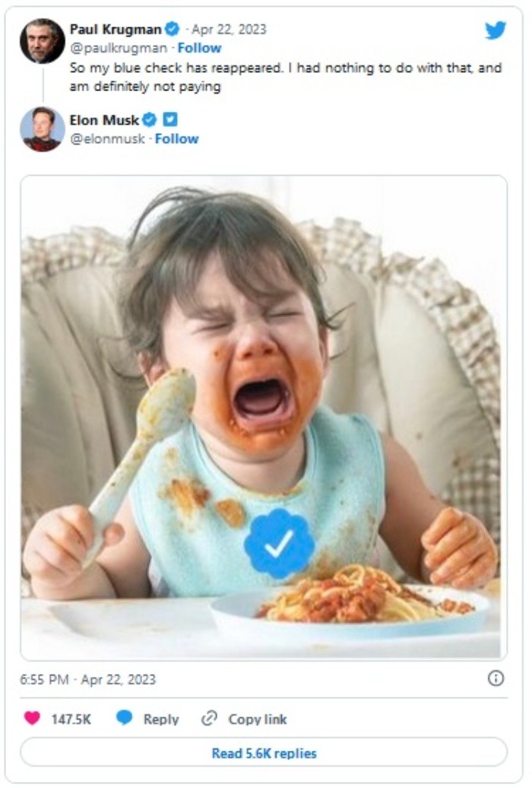Open the tweet info circle icon
The image size is (532, 788).
tap(496, 678)
